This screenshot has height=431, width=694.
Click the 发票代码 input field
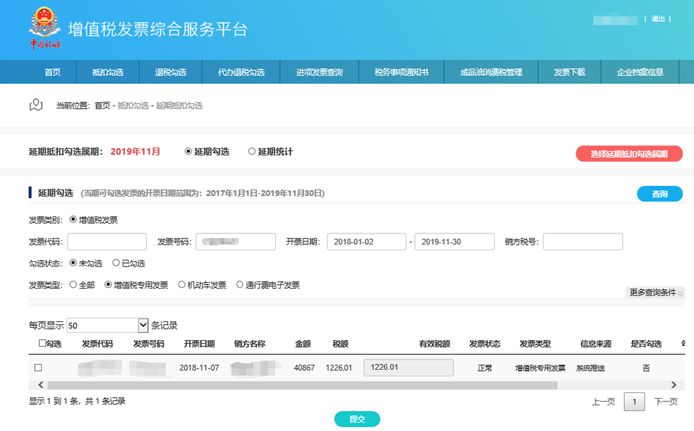point(107,242)
